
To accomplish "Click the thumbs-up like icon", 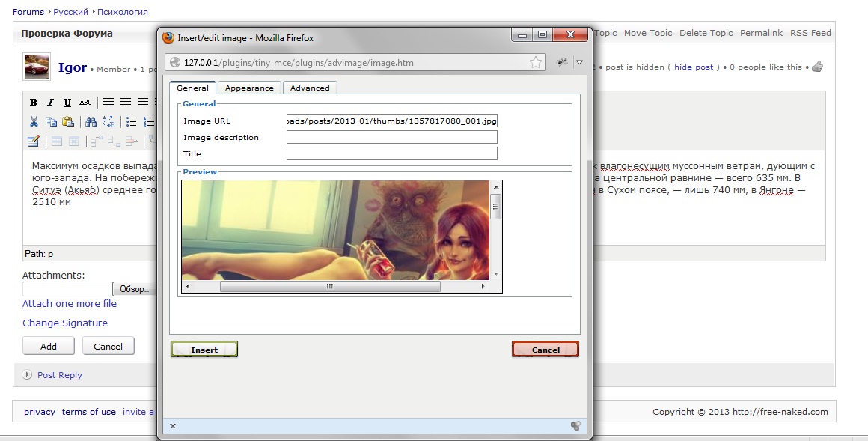I will [817, 67].
